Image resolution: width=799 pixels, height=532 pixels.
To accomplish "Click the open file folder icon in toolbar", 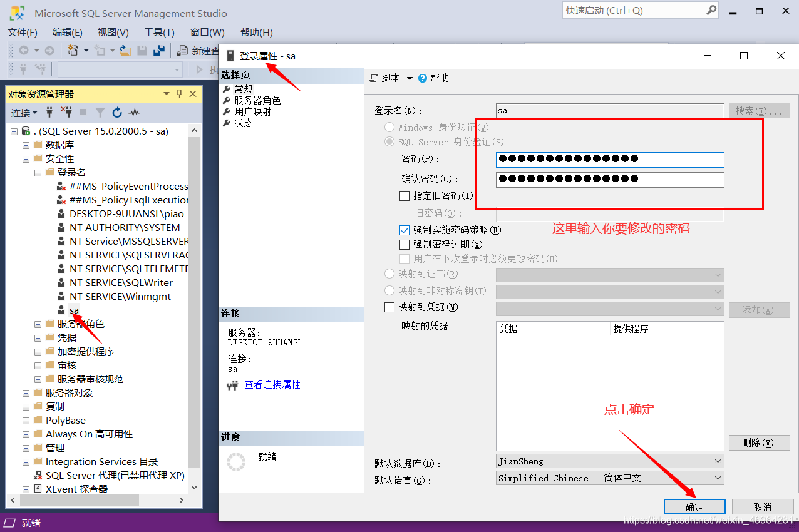I will point(125,51).
